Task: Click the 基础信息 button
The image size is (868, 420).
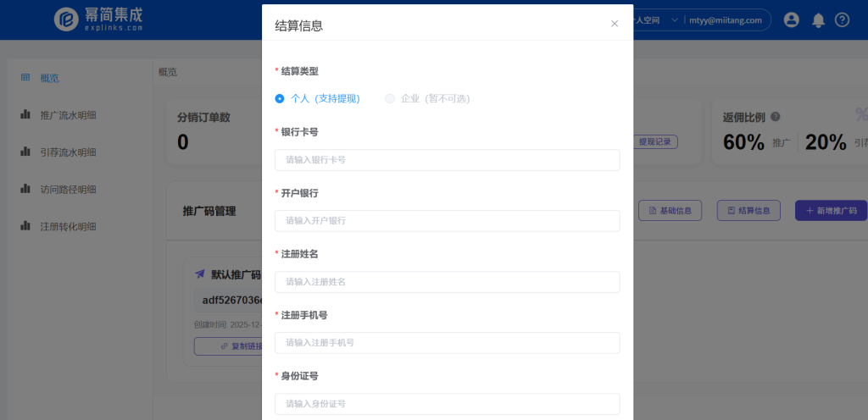Action: click(670, 211)
